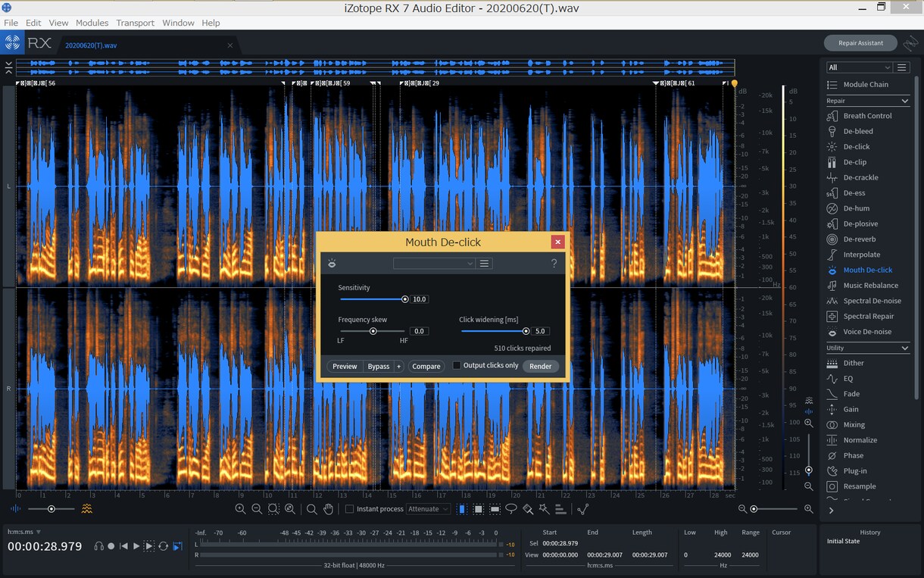Select the Lasso selection tool
The width and height of the screenshot is (924, 578).
511,509
